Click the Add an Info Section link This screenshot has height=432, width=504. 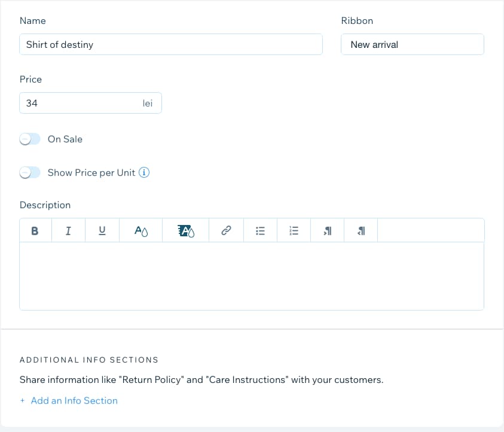pyautogui.click(x=73, y=400)
